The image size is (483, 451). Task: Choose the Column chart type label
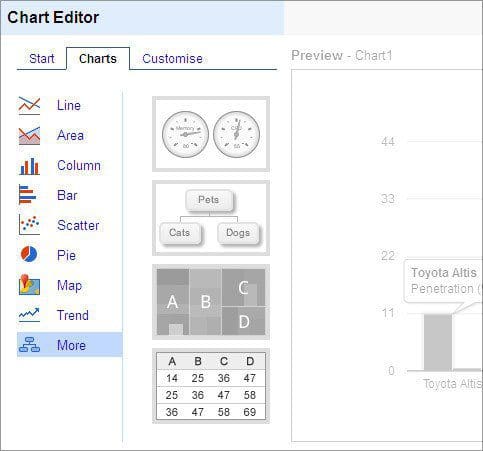(79, 165)
